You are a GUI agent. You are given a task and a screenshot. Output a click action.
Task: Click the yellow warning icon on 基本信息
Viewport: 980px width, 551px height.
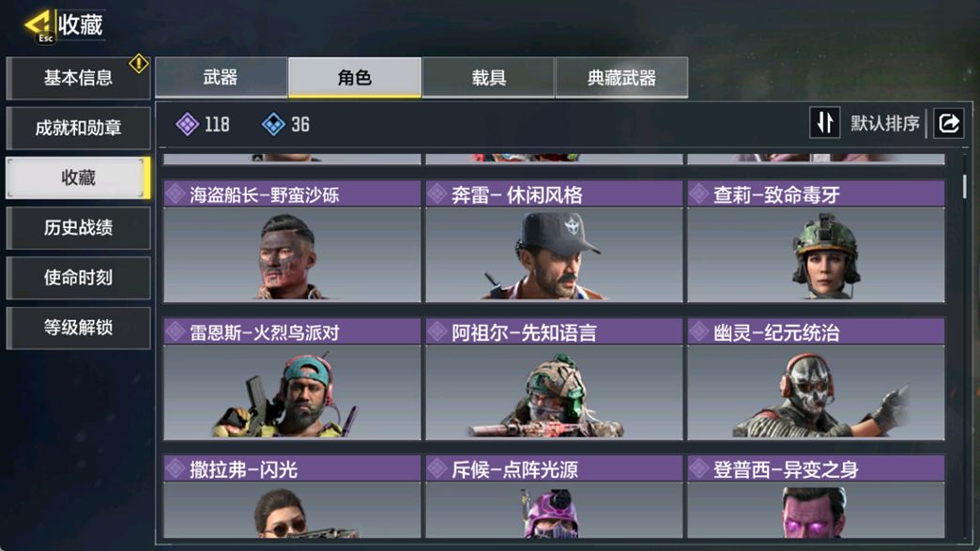138,63
